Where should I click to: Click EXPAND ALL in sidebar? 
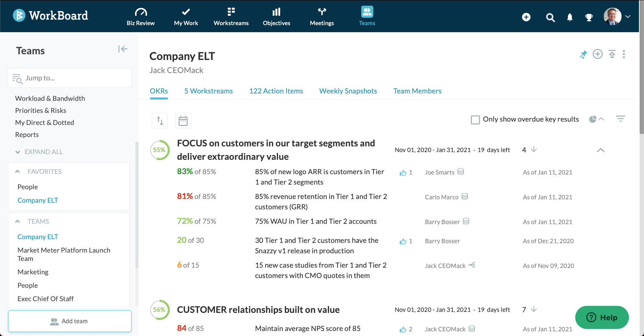(x=39, y=152)
